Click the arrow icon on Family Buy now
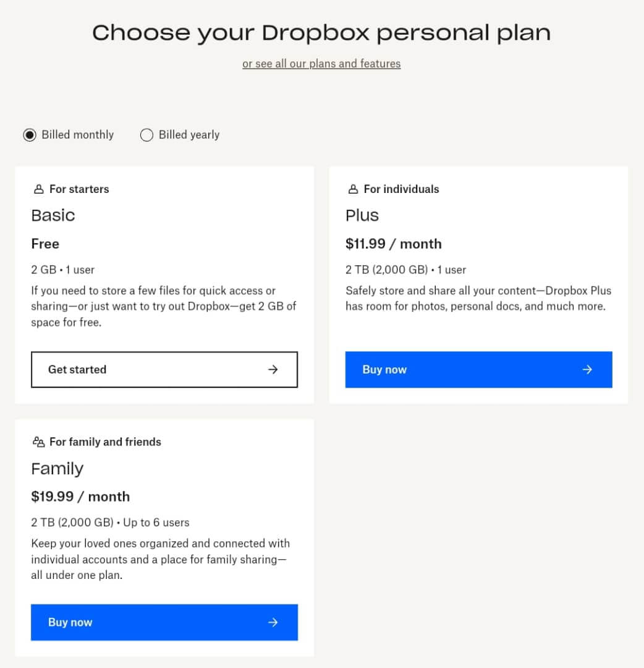Image resolution: width=644 pixels, height=668 pixels. pyautogui.click(x=273, y=622)
